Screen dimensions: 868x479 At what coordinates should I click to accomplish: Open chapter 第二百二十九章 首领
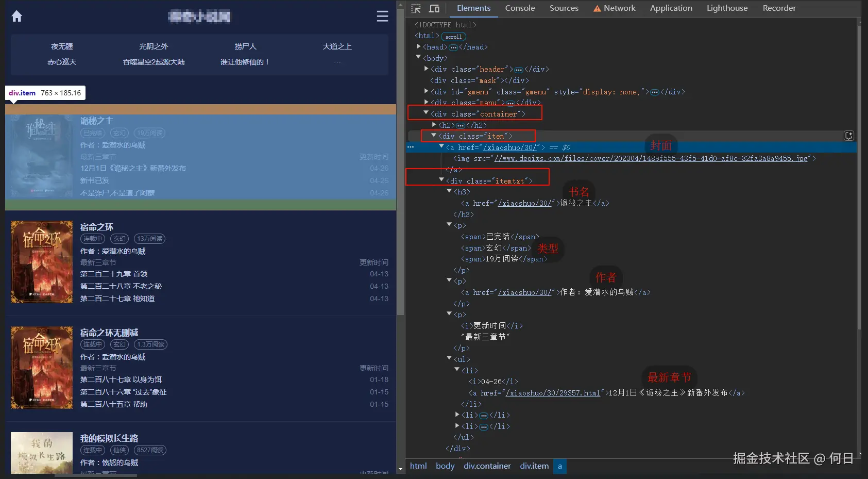114,274
